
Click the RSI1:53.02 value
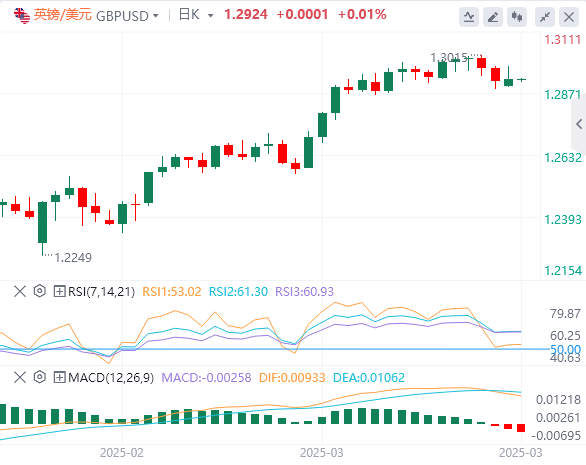point(172,292)
